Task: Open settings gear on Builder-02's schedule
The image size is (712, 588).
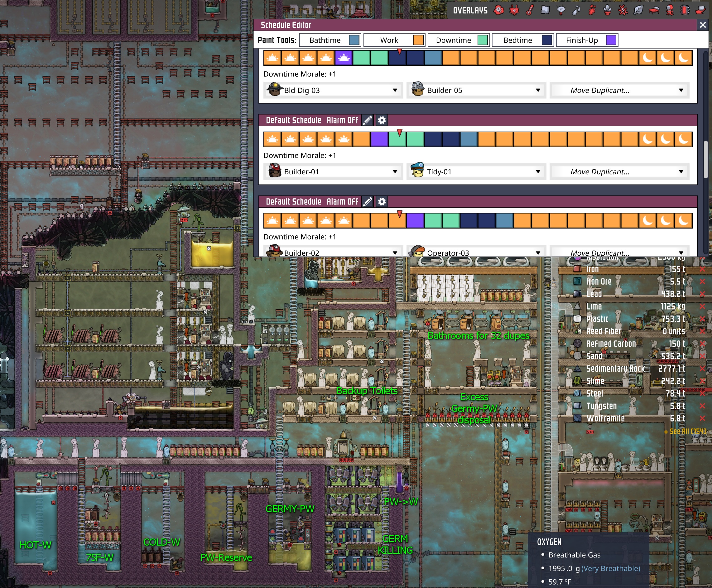Action: [382, 202]
